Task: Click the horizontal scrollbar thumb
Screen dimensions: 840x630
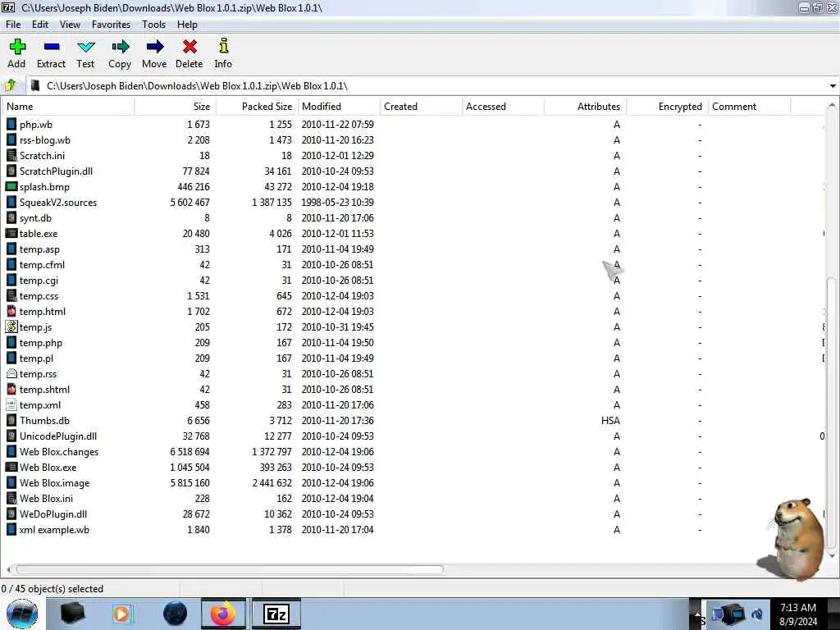Action: tap(230, 569)
